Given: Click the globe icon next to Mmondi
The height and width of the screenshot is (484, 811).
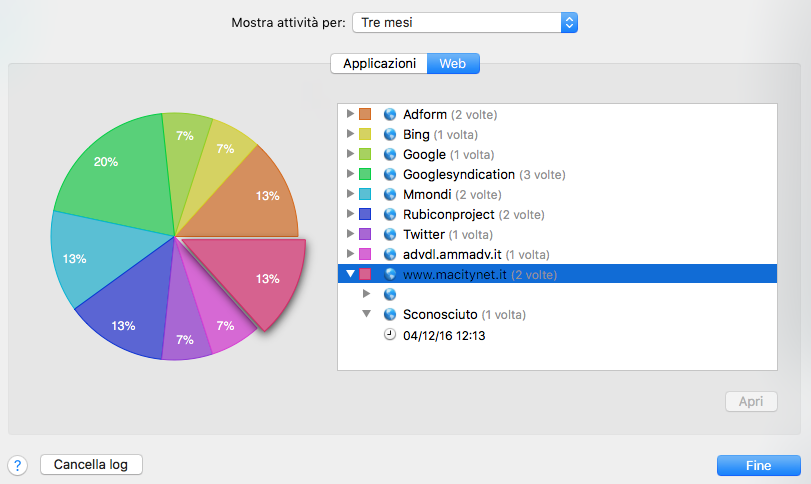Looking at the screenshot, I should click(x=390, y=194).
